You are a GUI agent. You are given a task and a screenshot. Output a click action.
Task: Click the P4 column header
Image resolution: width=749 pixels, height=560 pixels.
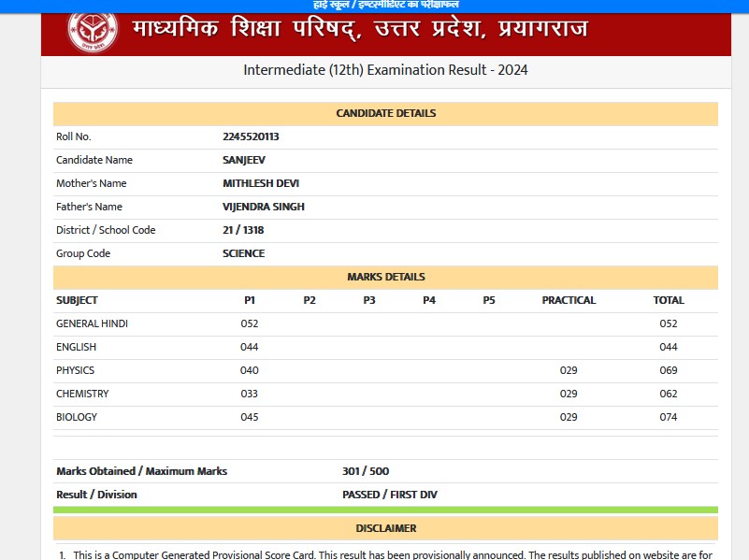click(x=429, y=300)
